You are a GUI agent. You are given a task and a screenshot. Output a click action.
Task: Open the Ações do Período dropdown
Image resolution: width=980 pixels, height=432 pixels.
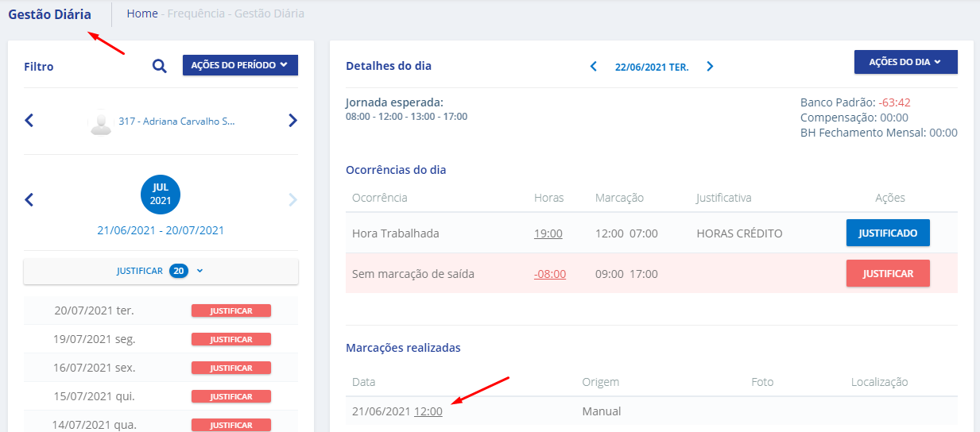click(x=240, y=65)
